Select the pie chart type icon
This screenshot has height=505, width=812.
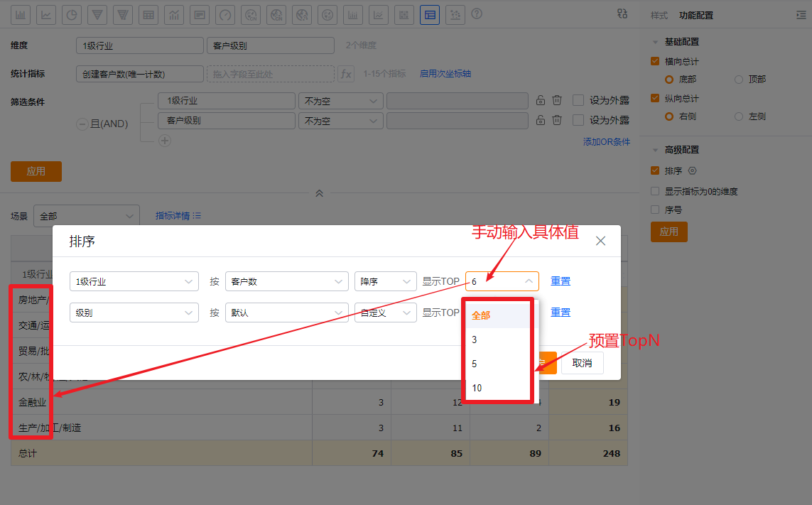72,15
